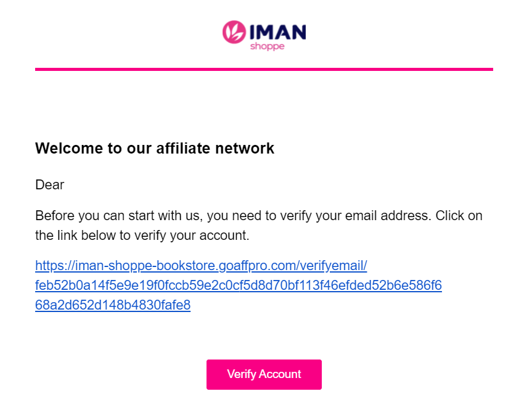Click the 'Click on' text at line end

pyautogui.click(x=459, y=216)
